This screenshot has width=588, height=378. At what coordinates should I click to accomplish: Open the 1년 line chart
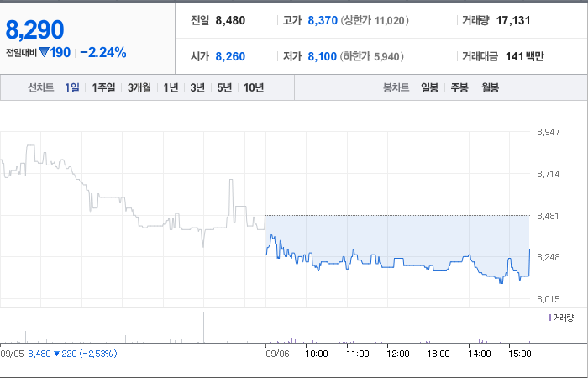171,87
